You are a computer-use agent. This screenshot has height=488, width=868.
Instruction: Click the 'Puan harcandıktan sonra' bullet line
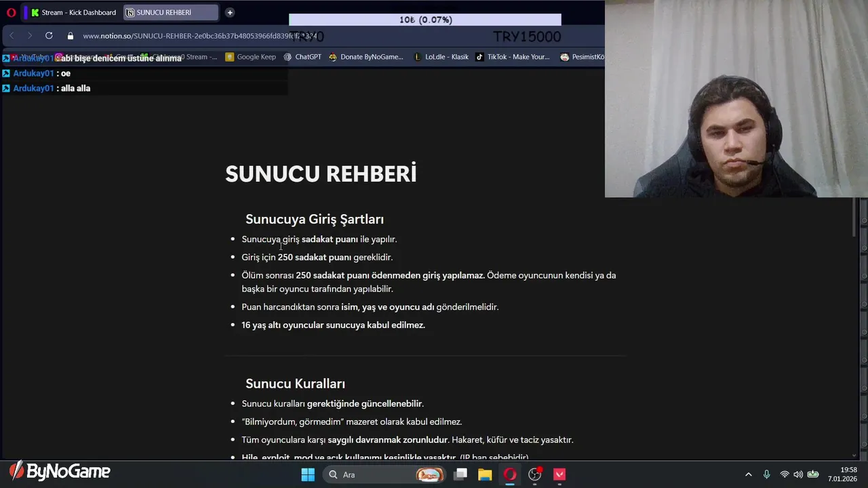click(x=370, y=307)
